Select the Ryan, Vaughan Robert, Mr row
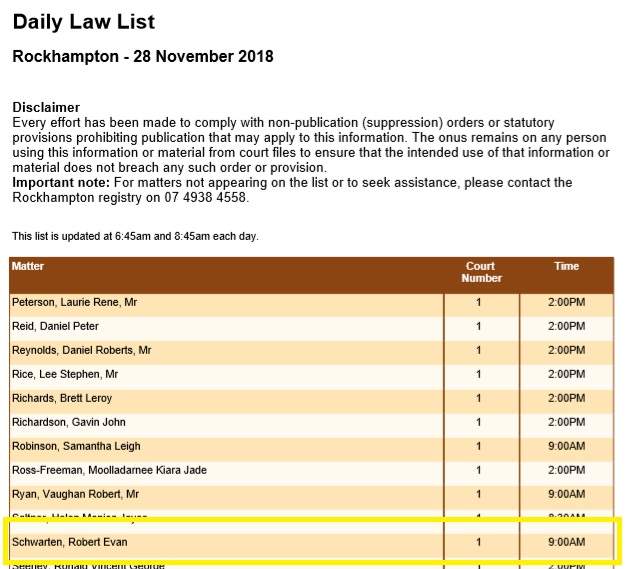This screenshot has width=629, height=569. (311, 497)
